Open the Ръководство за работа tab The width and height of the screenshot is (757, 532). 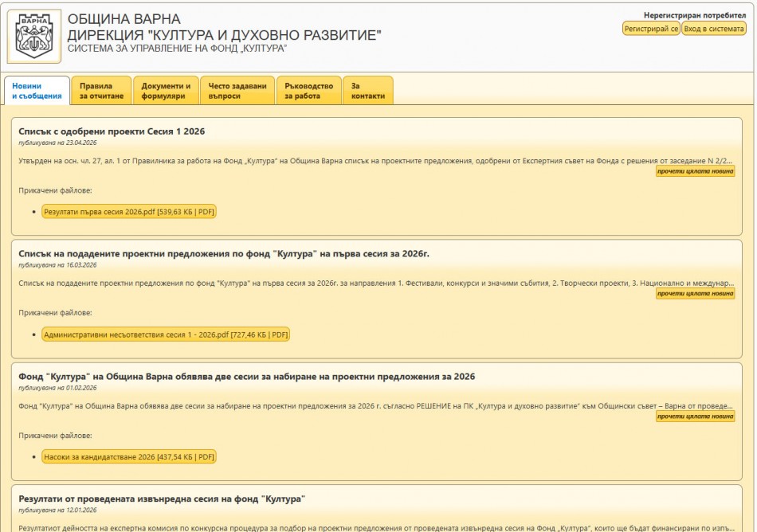(308, 91)
